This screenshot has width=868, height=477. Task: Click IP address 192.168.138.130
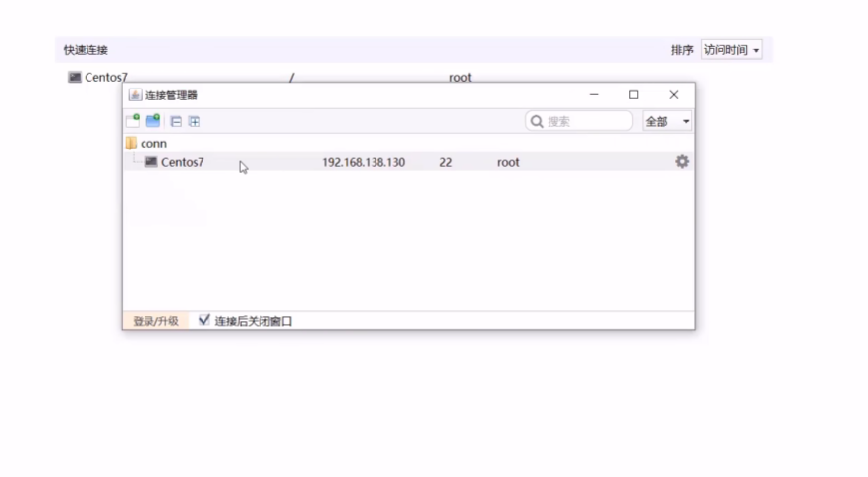(364, 162)
